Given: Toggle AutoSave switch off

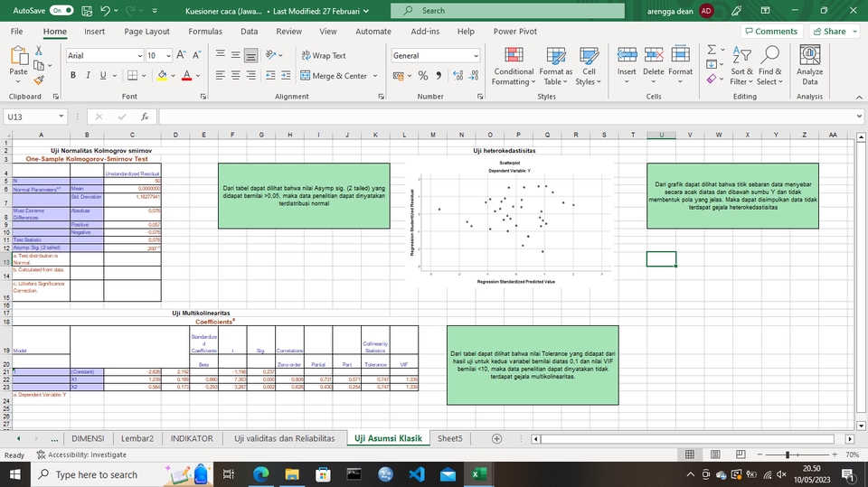Looking at the screenshot, I should coord(61,11).
